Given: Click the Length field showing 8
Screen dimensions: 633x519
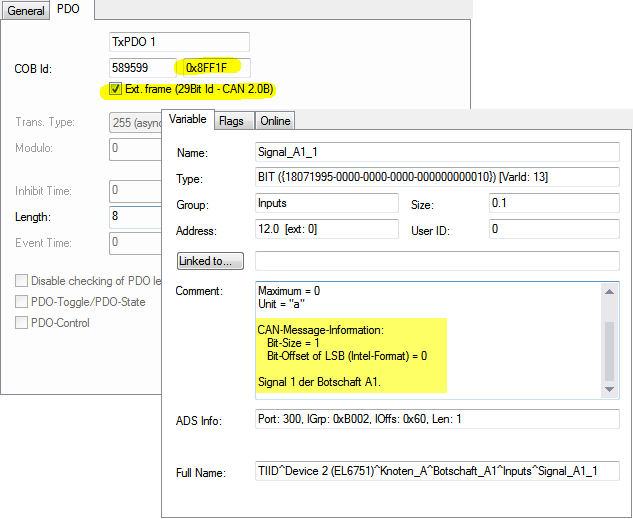Looking at the screenshot, I should tap(135, 217).
